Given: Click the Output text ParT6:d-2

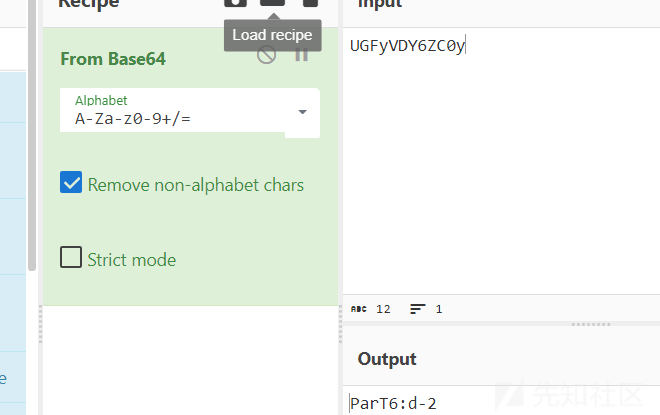Looking at the screenshot, I should click(x=393, y=404).
